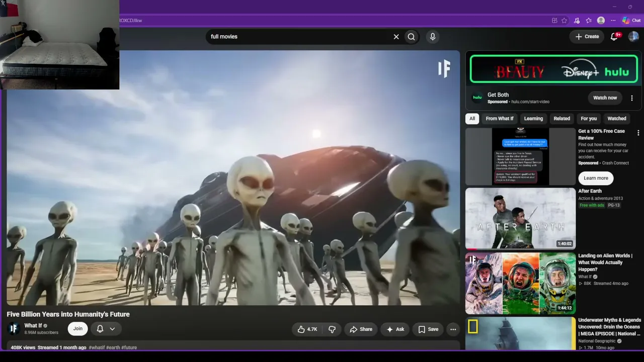Join the What If channel membership
Image resolution: width=644 pixels, height=362 pixels.
coord(77,329)
